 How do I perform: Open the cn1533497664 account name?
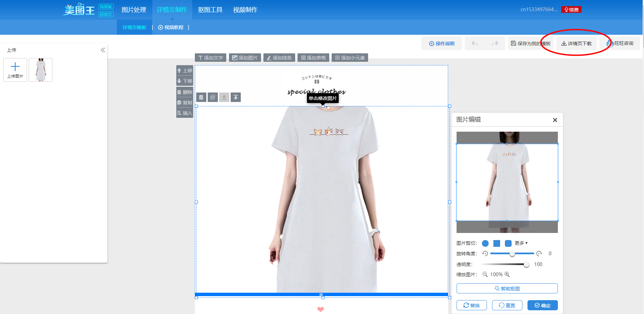[x=539, y=9]
